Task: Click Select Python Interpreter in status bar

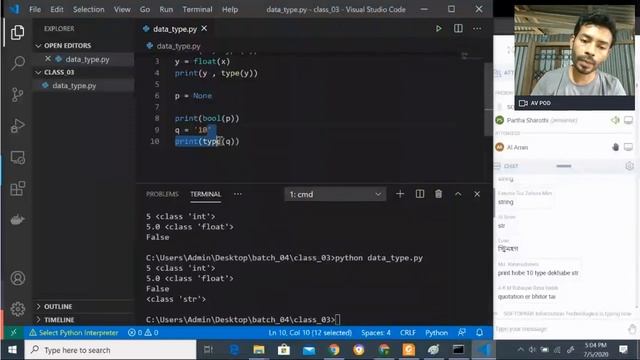Action: [74, 333]
